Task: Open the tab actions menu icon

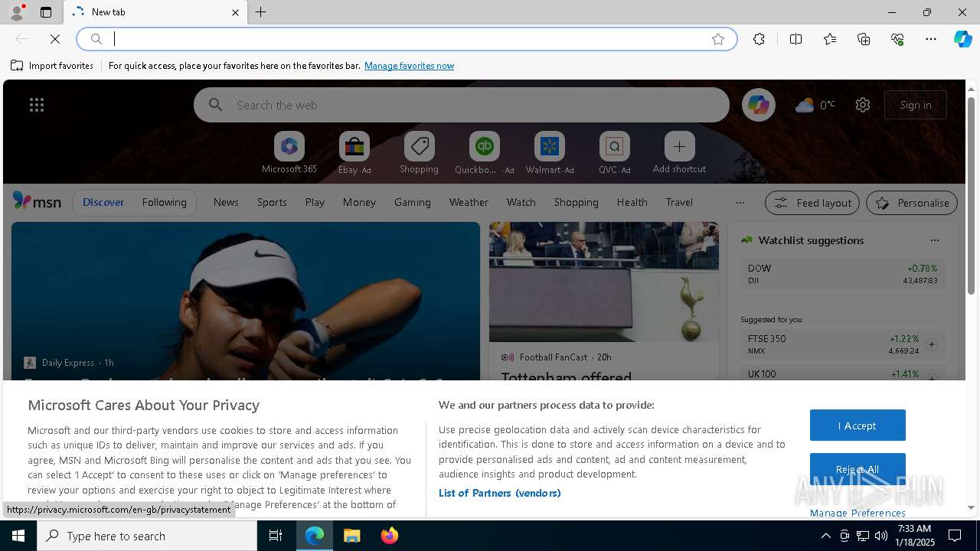Action: point(46,12)
